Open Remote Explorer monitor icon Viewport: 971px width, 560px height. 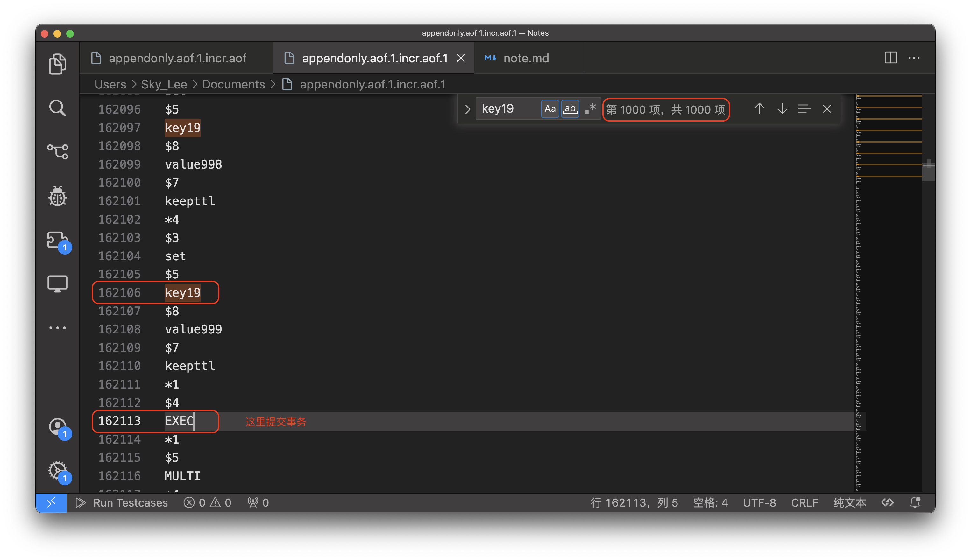coord(57,284)
